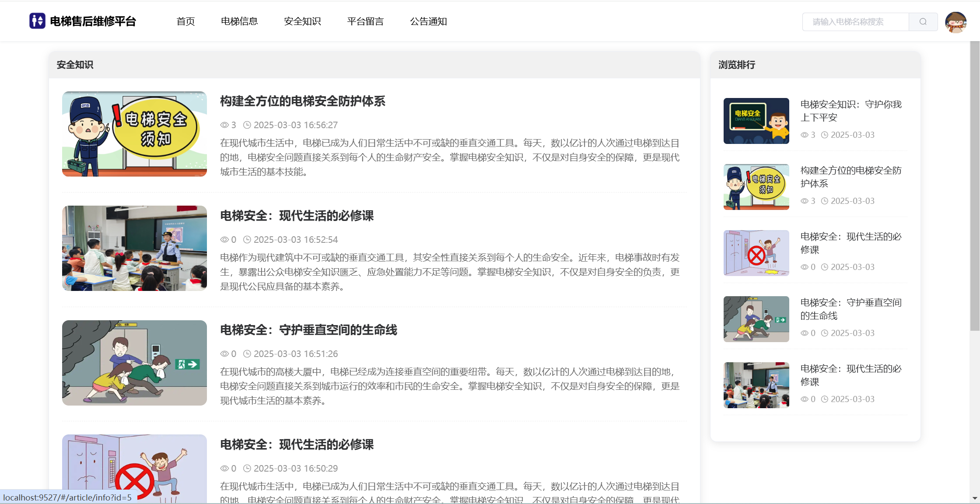Click eye view-count icon of first article

click(224, 125)
